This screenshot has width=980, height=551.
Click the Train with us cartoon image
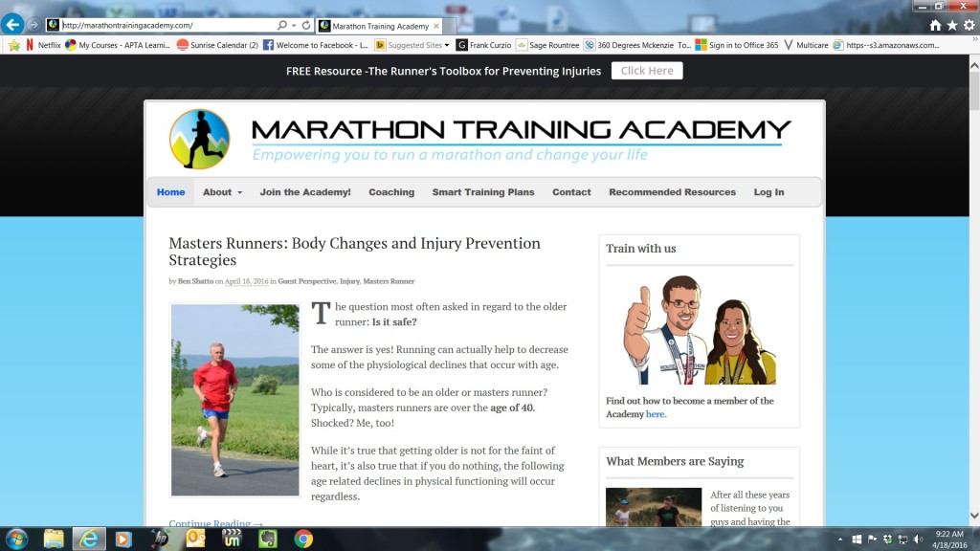click(699, 330)
